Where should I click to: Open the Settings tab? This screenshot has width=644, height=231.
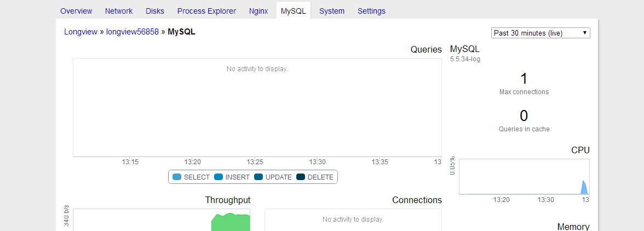pyautogui.click(x=371, y=11)
